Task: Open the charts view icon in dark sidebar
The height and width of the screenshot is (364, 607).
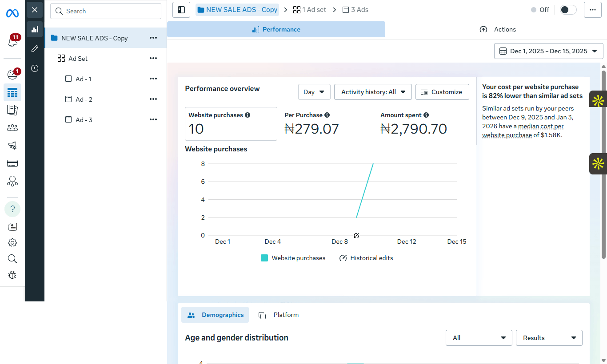Action: [35, 29]
